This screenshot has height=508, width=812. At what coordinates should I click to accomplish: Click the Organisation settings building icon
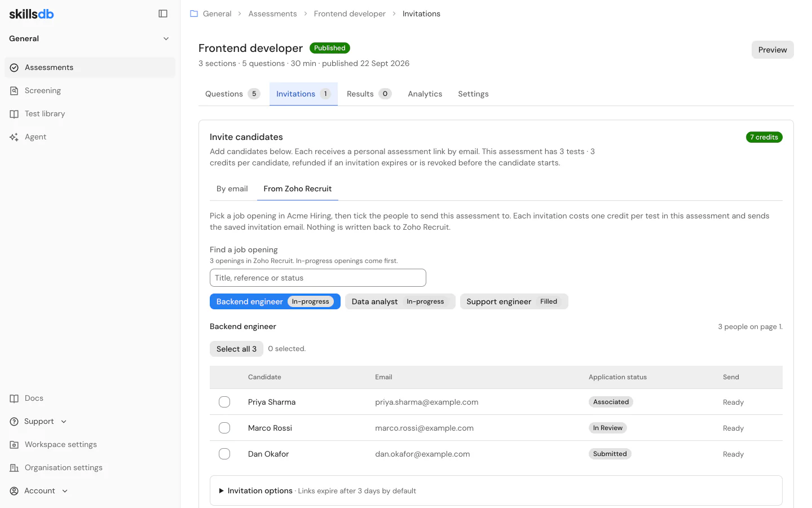pos(14,468)
